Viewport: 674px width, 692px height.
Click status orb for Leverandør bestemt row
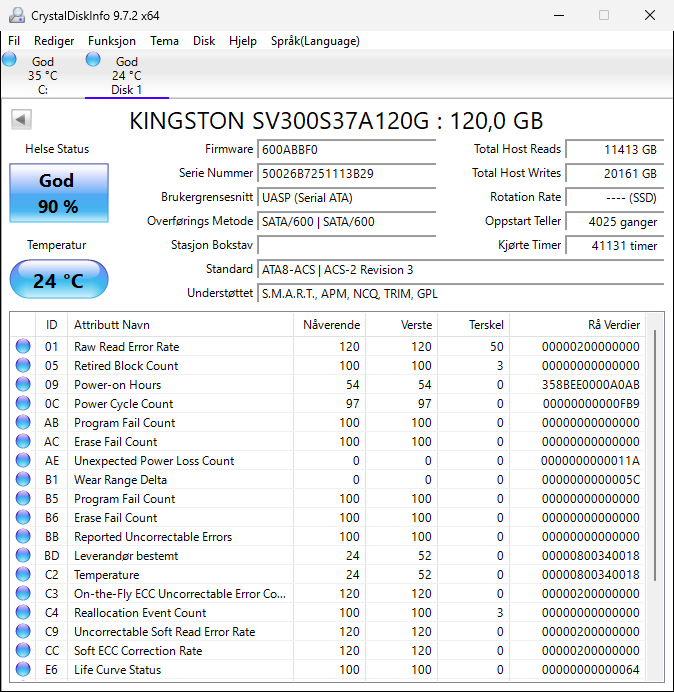click(x=23, y=555)
